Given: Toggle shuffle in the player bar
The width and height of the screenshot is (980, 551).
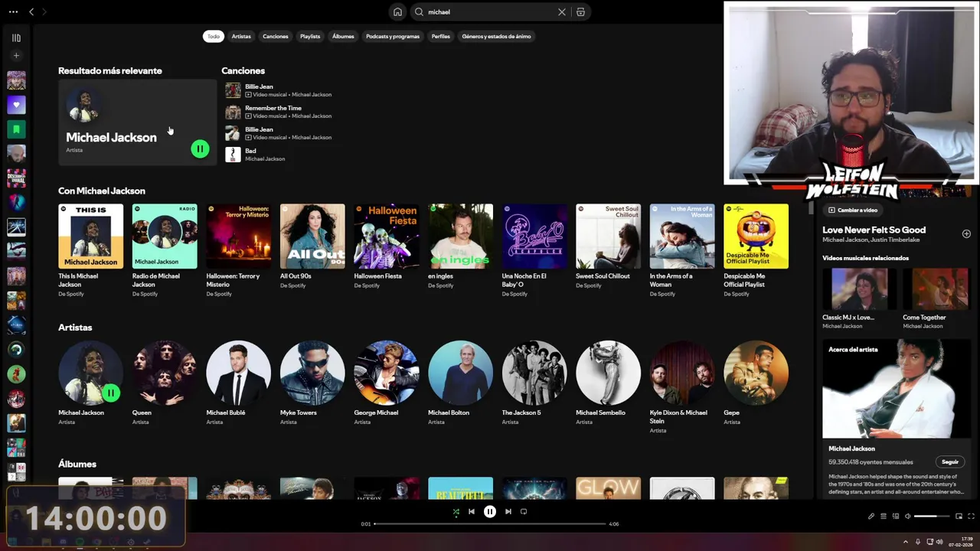Looking at the screenshot, I should pos(456,512).
